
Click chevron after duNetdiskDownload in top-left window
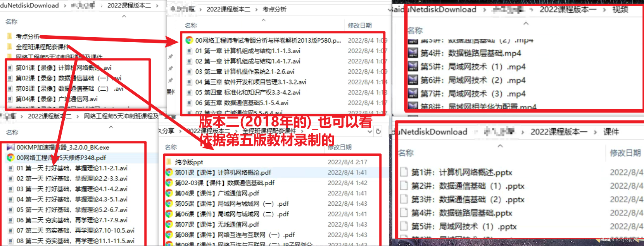click(x=65, y=5)
